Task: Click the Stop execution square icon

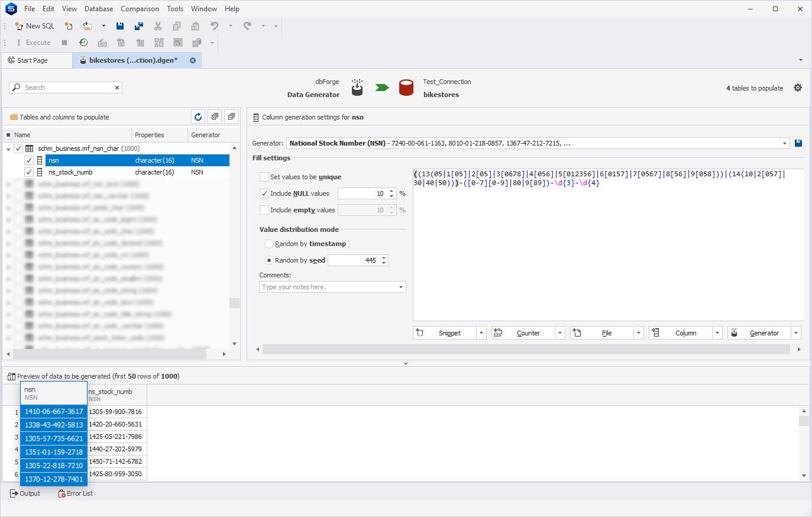Action: point(64,43)
